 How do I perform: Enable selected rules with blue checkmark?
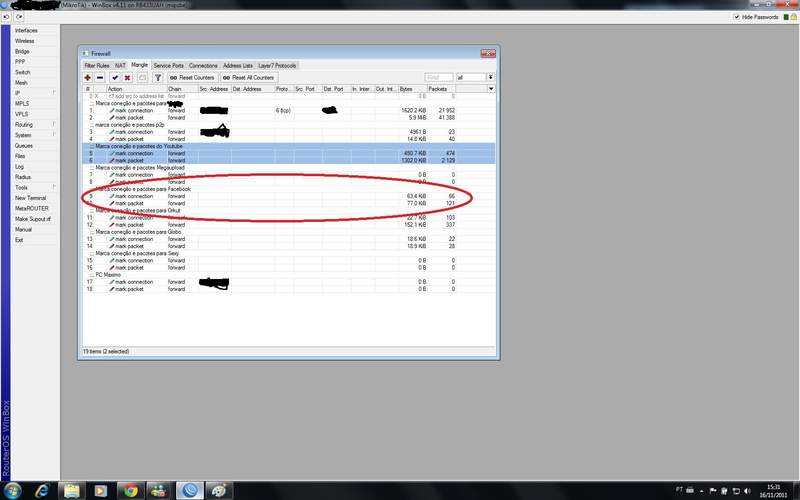pyautogui.click(x=115, y=78)
